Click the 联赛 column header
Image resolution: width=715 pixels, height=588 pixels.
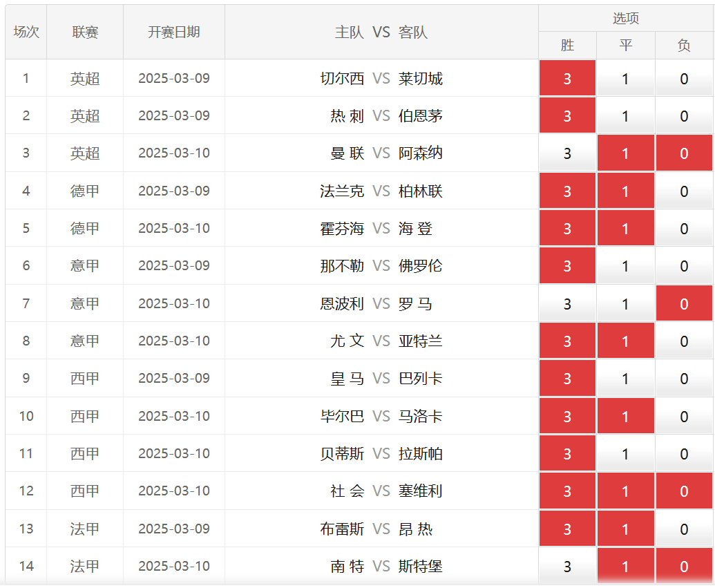coord(85,32)
